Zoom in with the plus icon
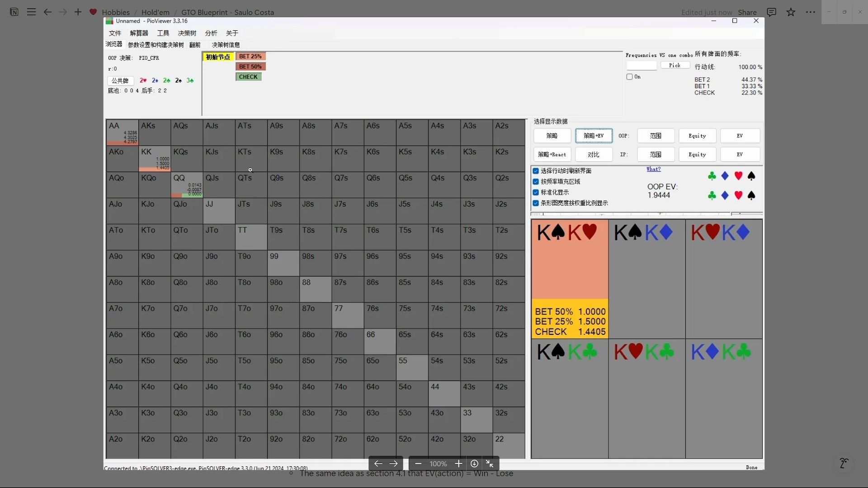Screen dimensions: 868x488 coord(458,464)
